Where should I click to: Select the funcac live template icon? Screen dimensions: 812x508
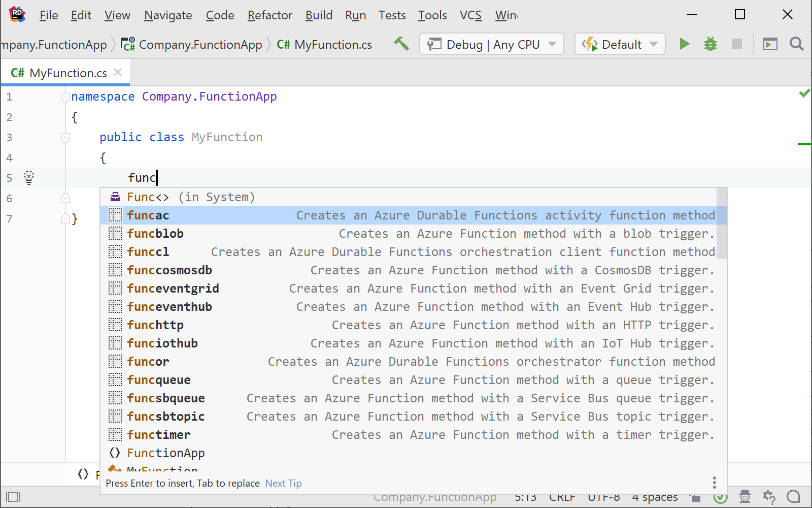click(115, 215)
